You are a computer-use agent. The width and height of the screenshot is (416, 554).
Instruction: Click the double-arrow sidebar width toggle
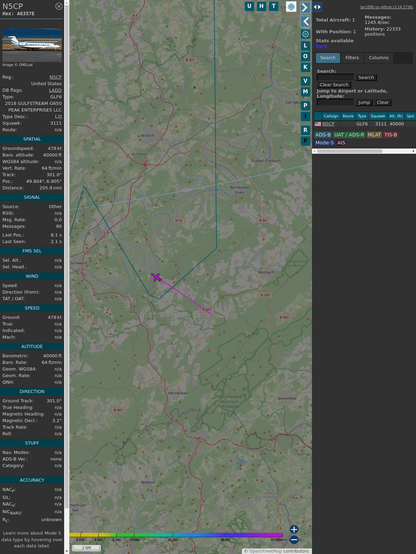(317, 7)
